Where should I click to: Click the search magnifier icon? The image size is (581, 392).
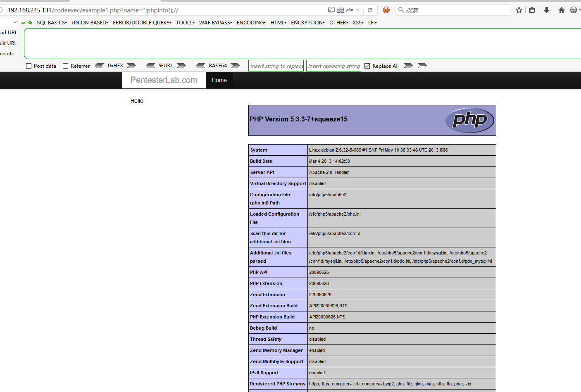coord(401,10)
